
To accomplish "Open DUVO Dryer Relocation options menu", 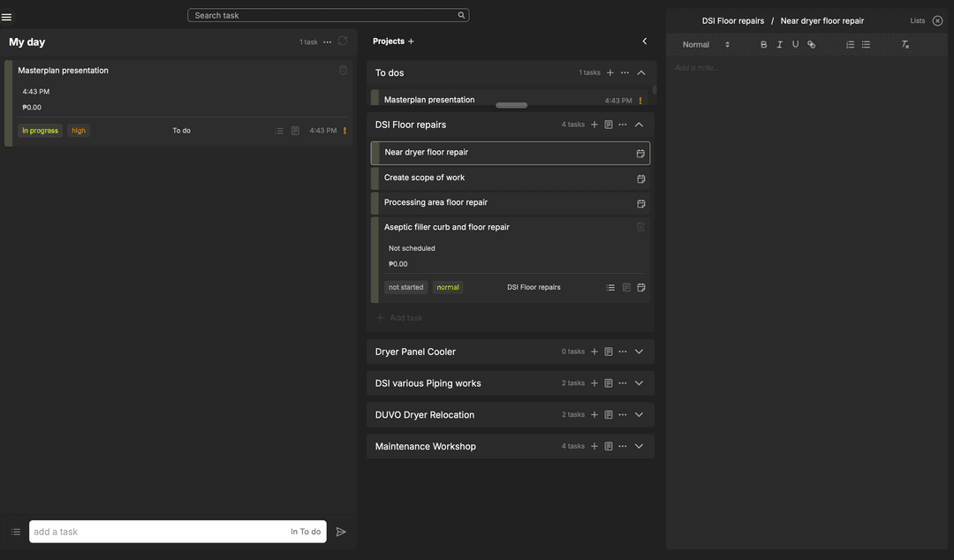I will click(x=623, y=415).
